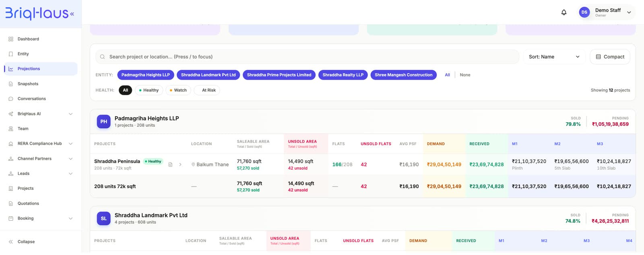This screenshot has height=255, width=644.
Task: Click the Snapshots sidebar icon
Action: [11, 84]
